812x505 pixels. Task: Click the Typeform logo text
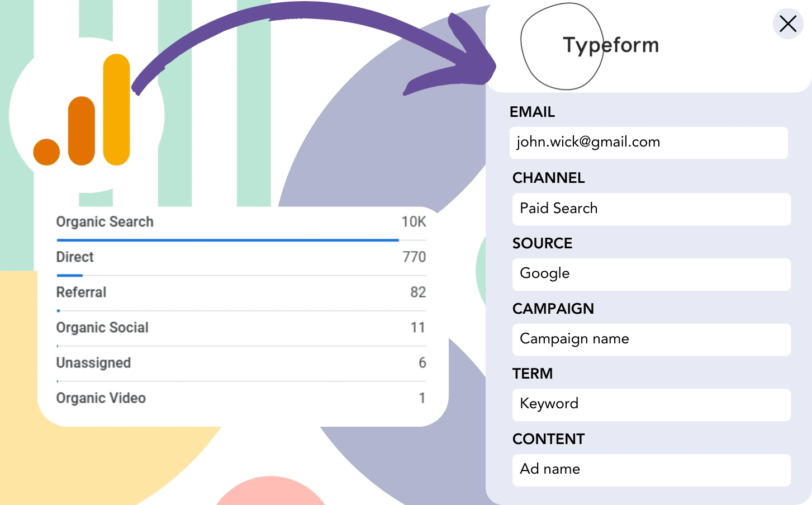pos(611,45)
